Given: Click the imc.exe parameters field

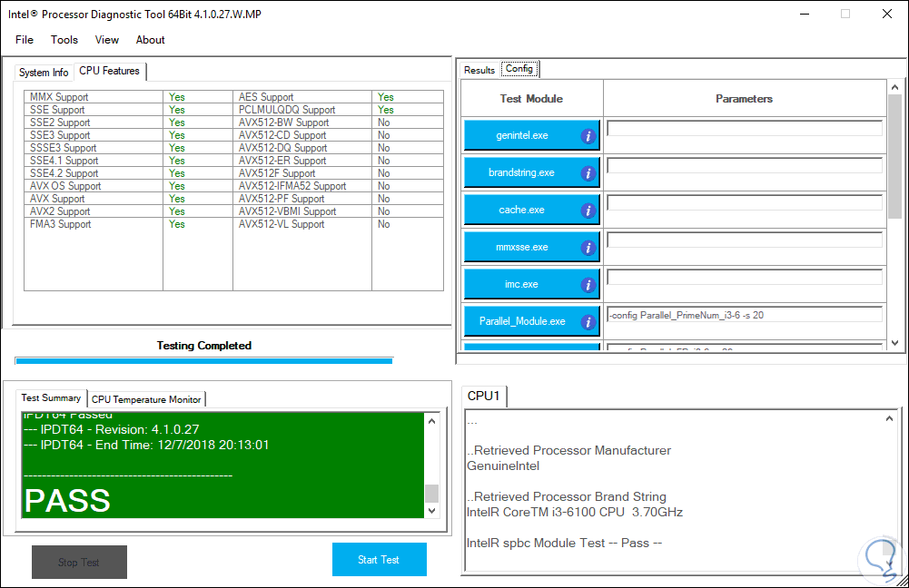Looking at the screenshot, I should pyautogui.click(x=745, y=278).
